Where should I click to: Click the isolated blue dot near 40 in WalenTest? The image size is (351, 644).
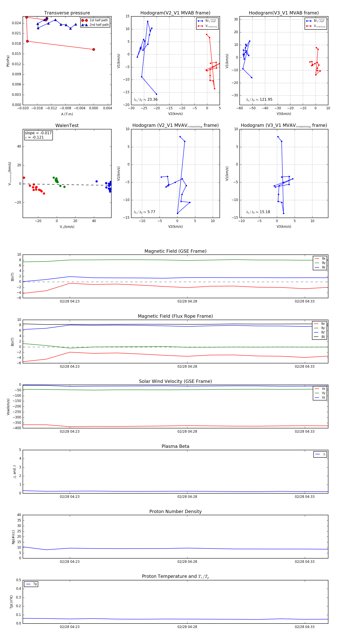pos(97,181)
